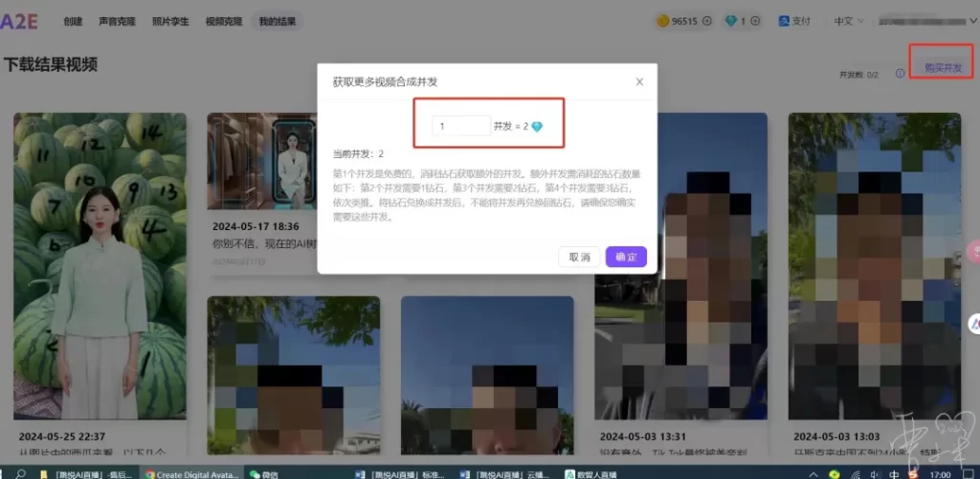Toggle the 中 input method indicator
Viewport: 980px width, 479px height.
895,474
